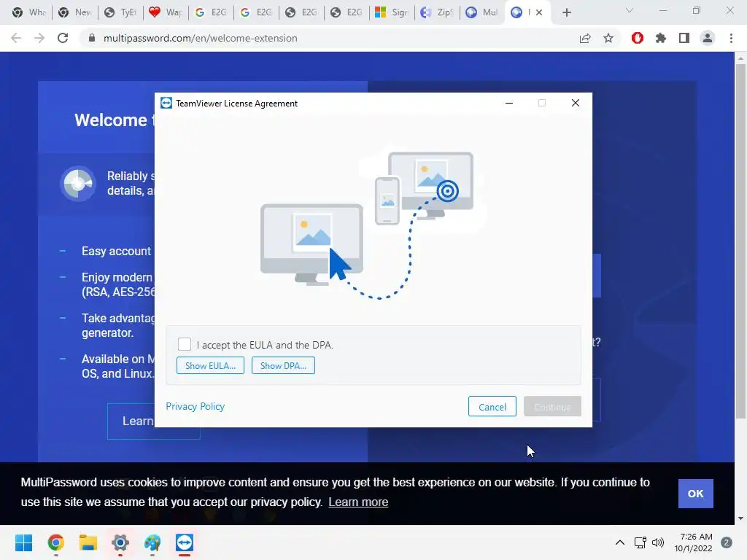Screen dimensions: 747x560
Task: Open the volume speaker tray icon
Action: (658, 542)
